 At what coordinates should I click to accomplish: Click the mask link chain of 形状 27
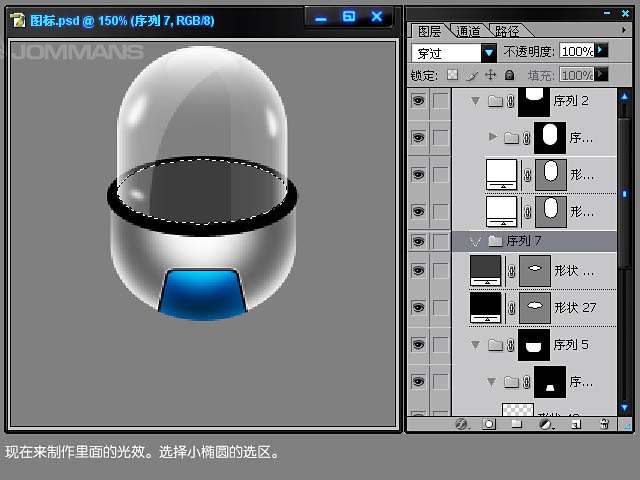tap(511, 308)
